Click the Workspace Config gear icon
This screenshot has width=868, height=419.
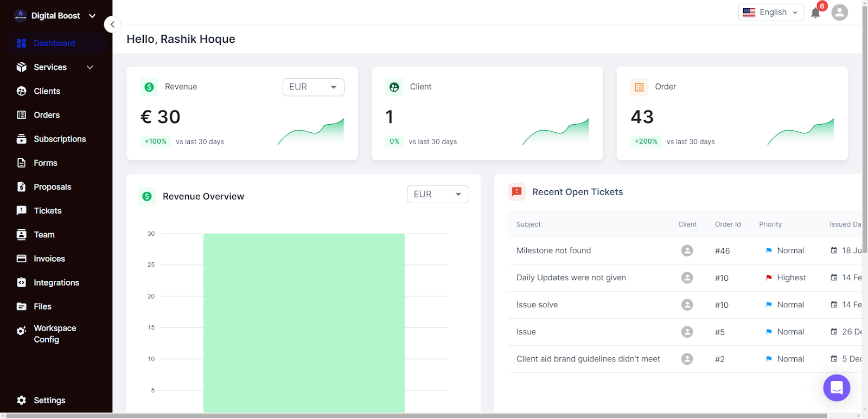[x=22, y=331]
